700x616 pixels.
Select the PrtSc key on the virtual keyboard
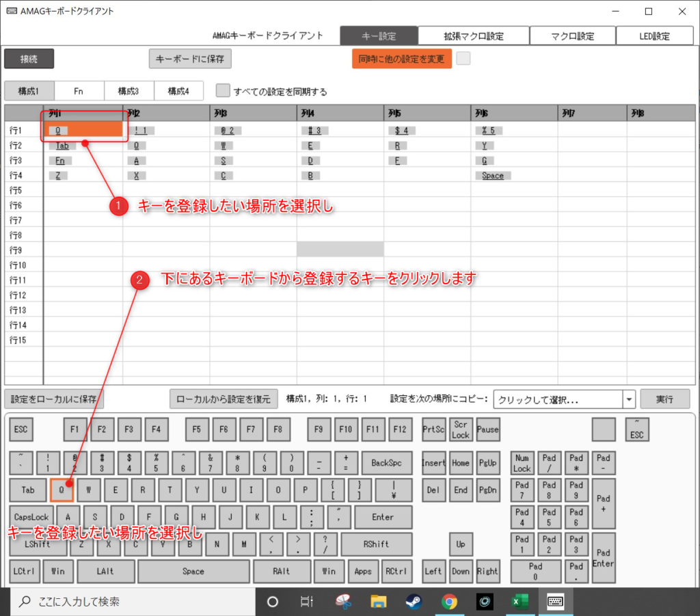(433, 429)
